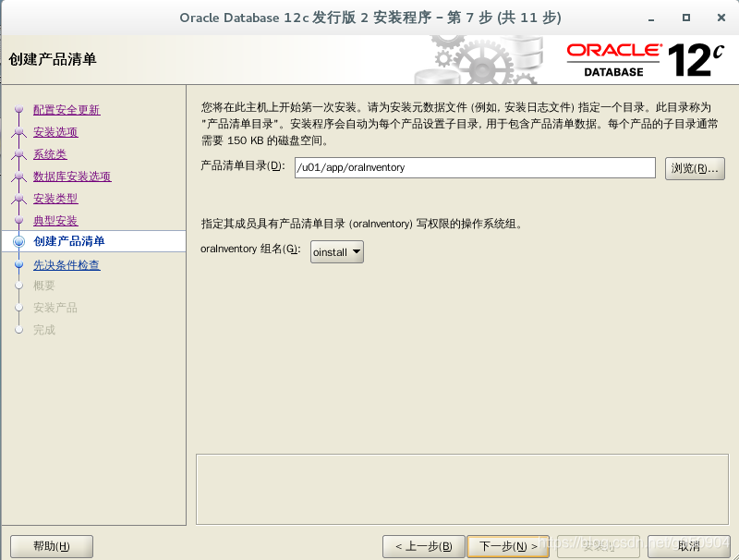Click the 创建产品清单 active step bullet
Viewport: 739px width, 560px height.
[x=18, y=241]
